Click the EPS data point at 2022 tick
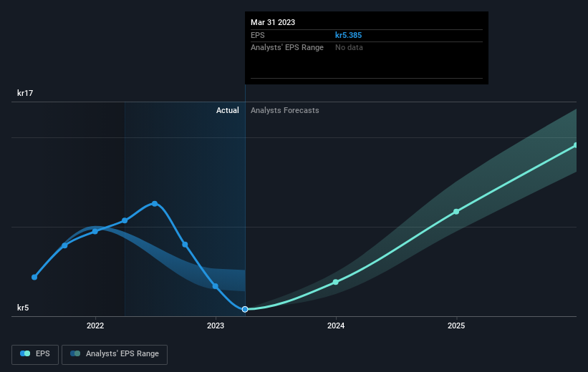Image resolution: width=588 pixels, height=372 pixels. 95,232
